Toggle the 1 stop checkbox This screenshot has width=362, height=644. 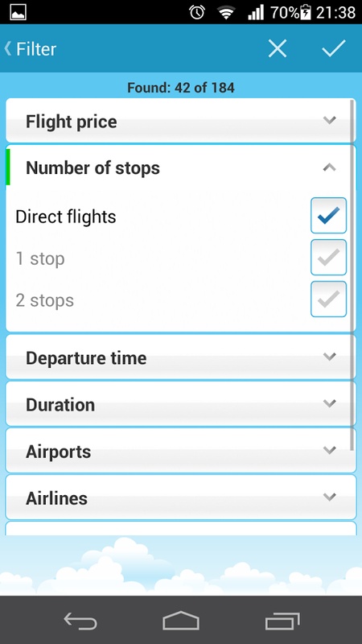328,258
